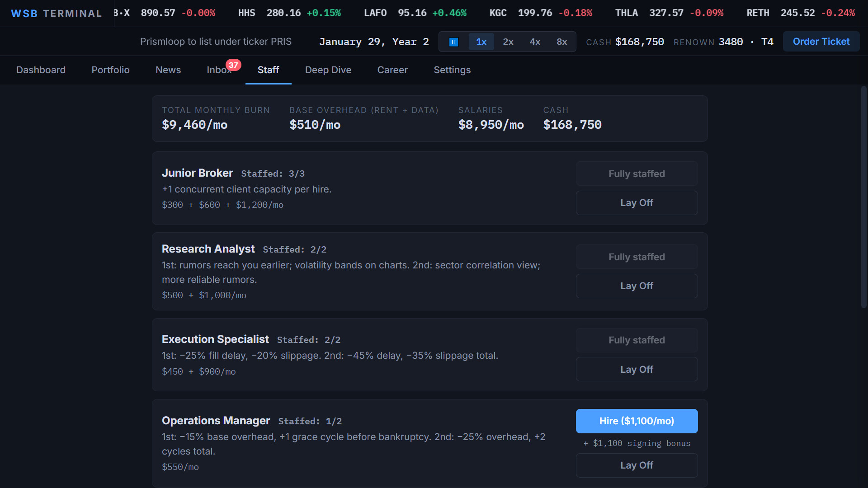The image size is (868, 488).
Task: Click Fully staffed for Research Analyst
Action: 637,257
